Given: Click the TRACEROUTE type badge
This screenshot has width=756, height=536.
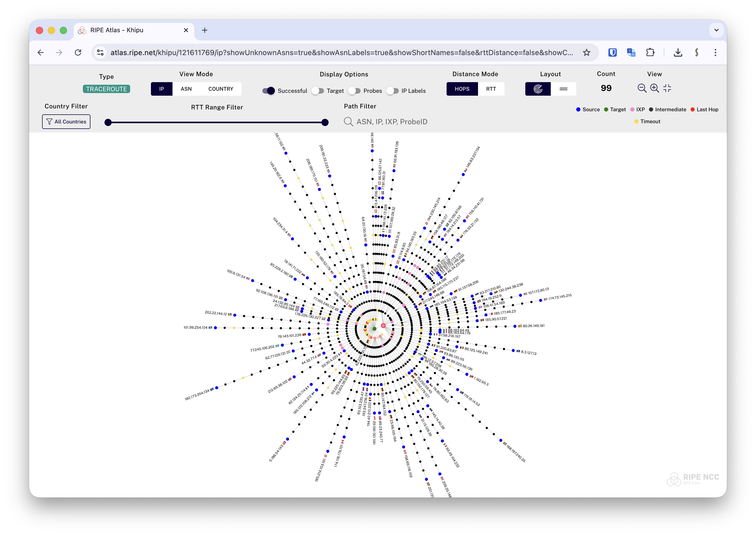Looking at the screenshot, I should click(106, 89).
